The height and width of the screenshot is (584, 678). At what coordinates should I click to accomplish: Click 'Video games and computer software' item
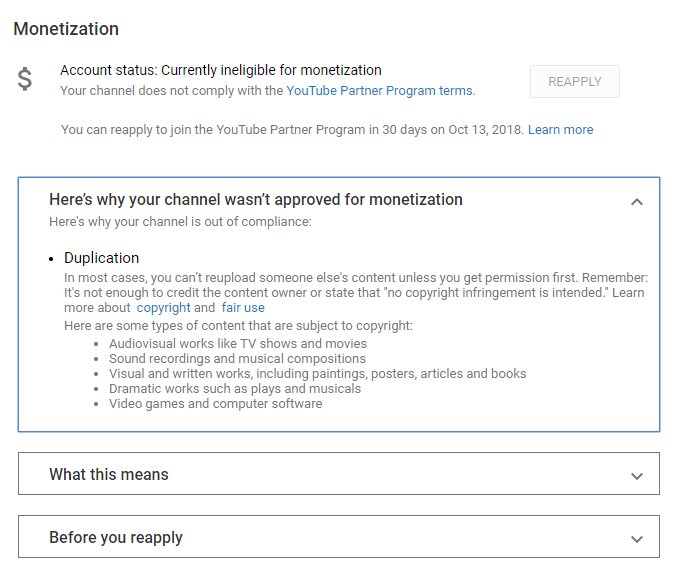tap(215, 404)
